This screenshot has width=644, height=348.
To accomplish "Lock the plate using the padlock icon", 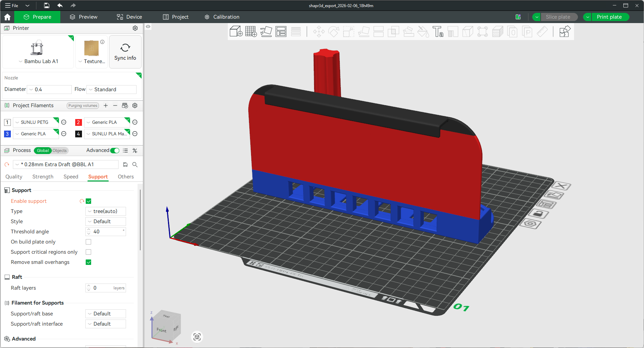I will [539, 214].
